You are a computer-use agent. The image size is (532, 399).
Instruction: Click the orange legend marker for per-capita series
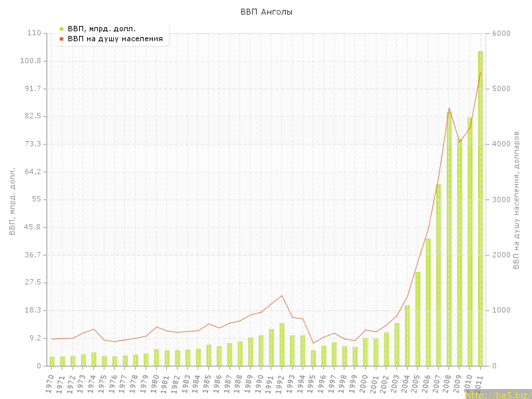click(x=61, y=39)
